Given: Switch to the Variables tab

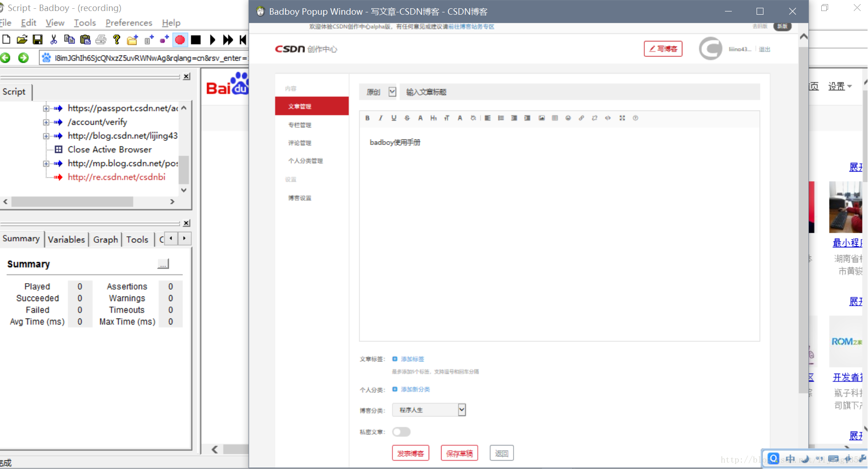Looking at the screenshot, I should pyautogui.click(x=66, y=240).
